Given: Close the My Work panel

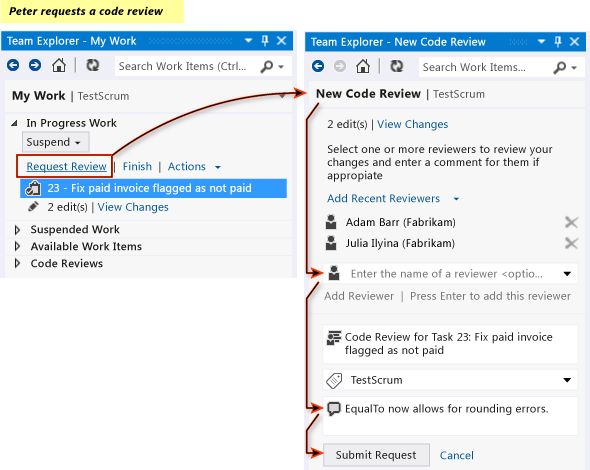Looking at the screenshot, I should 281,41.
